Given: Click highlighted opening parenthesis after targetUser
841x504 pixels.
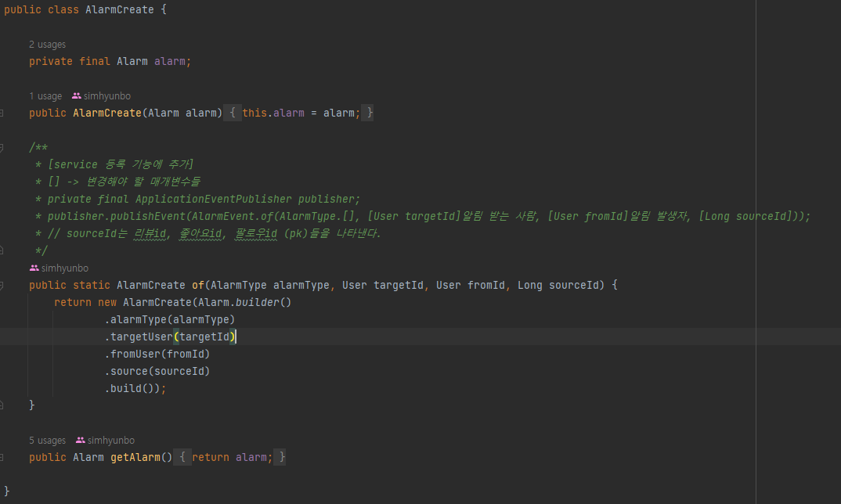Looking at the screenshot, I should (176, 337).
